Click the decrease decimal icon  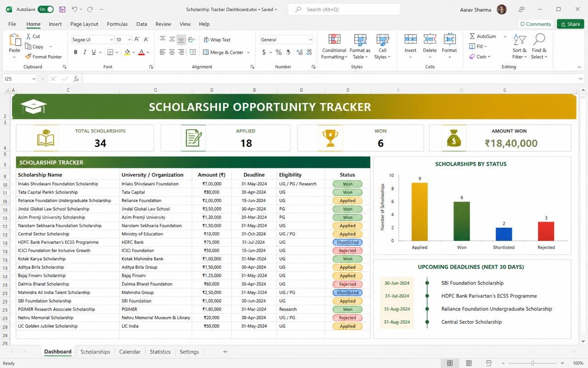(x=308, y=52)
